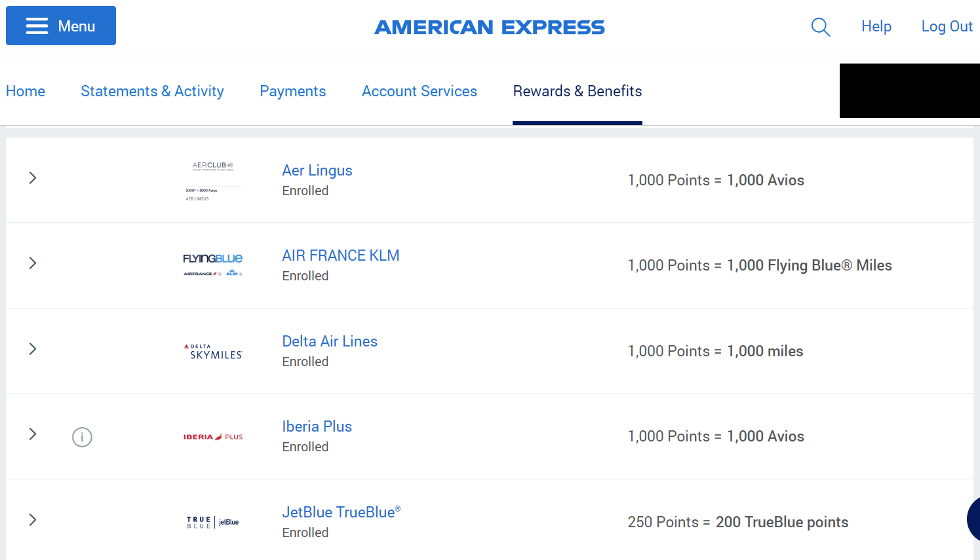Viewport: 980px width, 560px height.
Task: Open Statements & Activity
Action: (152, 91)
